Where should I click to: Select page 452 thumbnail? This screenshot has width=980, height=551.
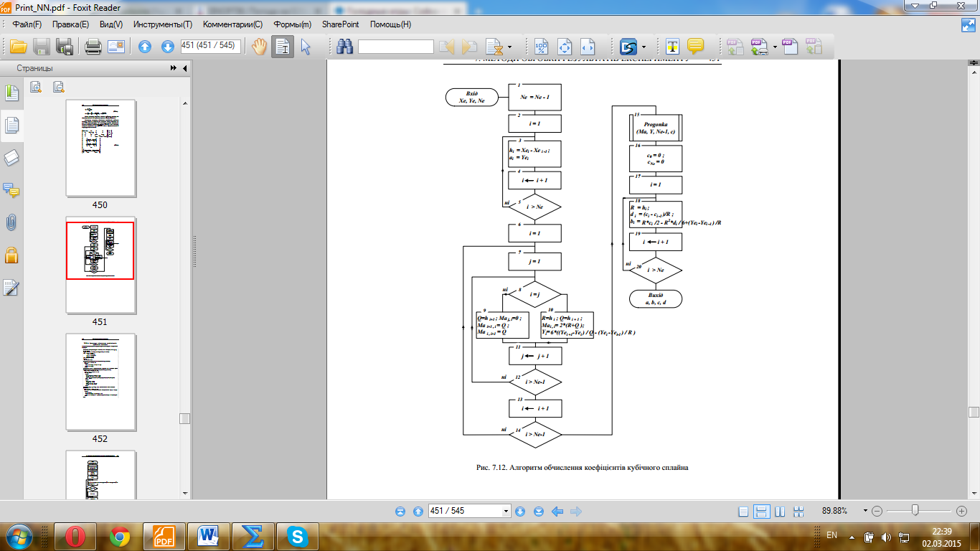tap(100, 382)
